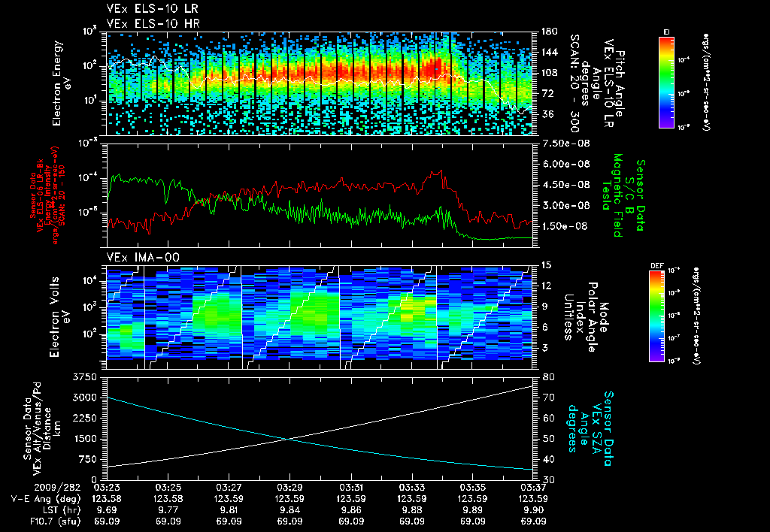770x532 pixels.
Task: Click the LST value "9.88"
Action: [x=411, y=510]
